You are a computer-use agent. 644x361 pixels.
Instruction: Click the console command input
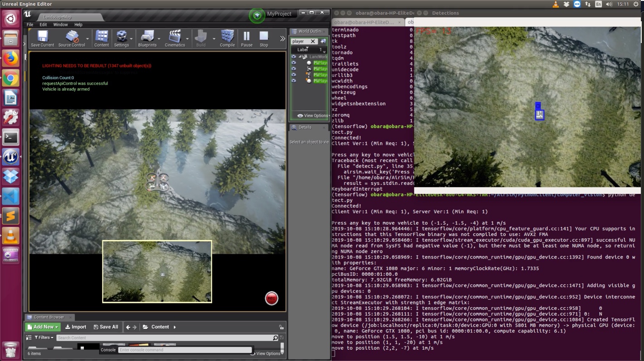pyautogui.click(x=185, y=350)
